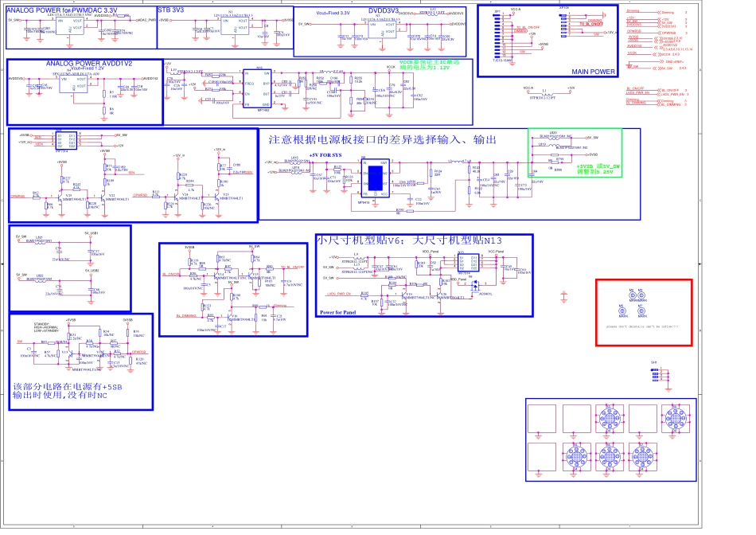
Task: Select the ANALOG POWER AVDD1V2 title
Action: [89, 63]
